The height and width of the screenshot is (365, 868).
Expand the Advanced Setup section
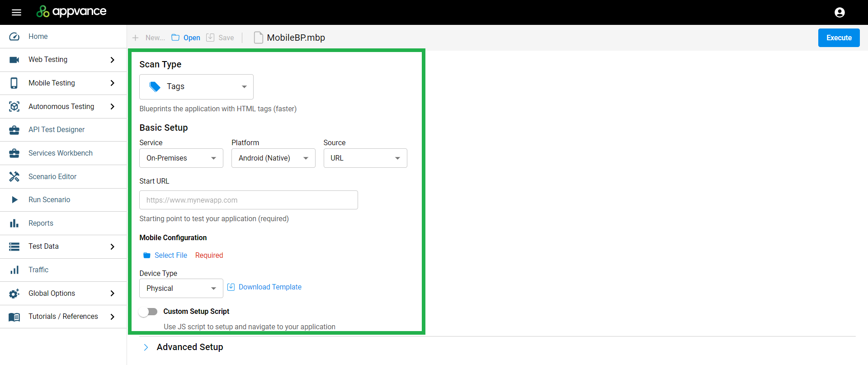point(146,347)
